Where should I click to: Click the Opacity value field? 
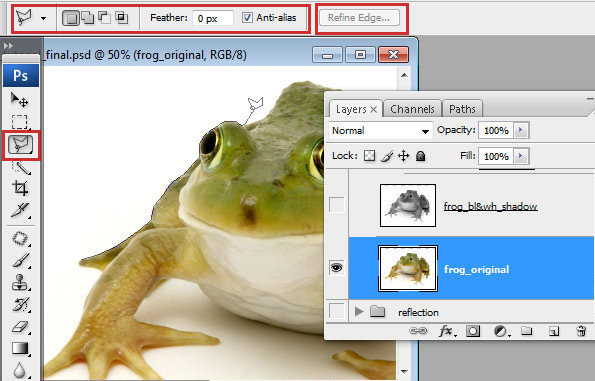(x=496, y=131)
